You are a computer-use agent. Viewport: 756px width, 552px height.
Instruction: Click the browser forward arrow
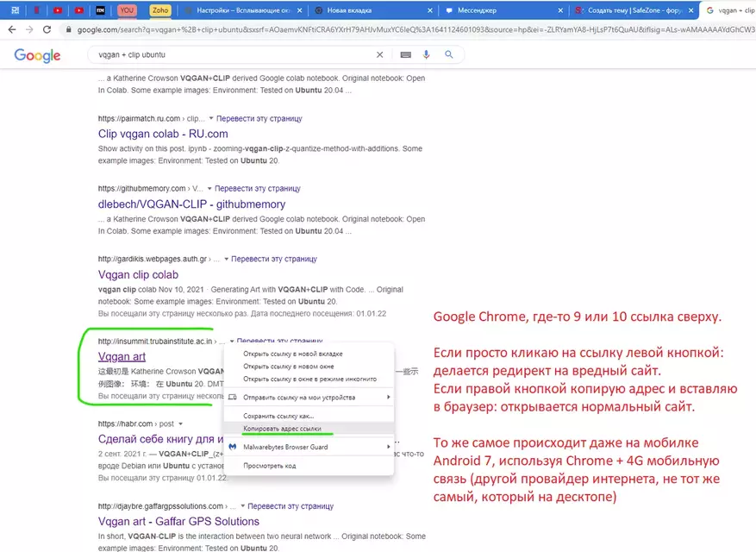pos(29,29)
